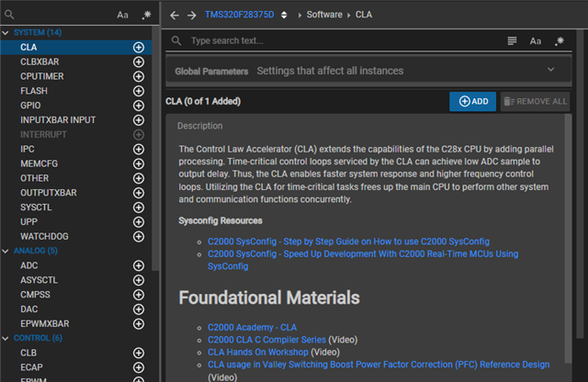Add a GPIO module using plus icon
This screenshot has width=588, height=382.
point(139,106)
